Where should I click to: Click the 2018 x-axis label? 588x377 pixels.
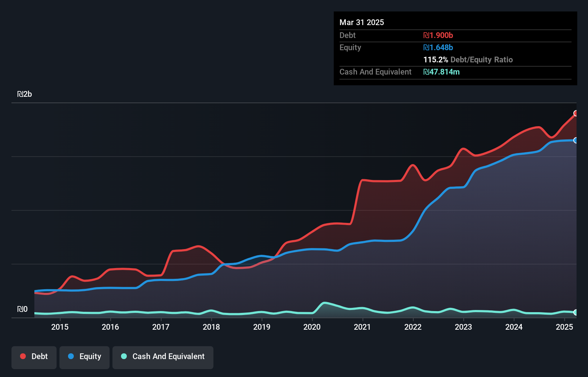click(x=211, y=327)
